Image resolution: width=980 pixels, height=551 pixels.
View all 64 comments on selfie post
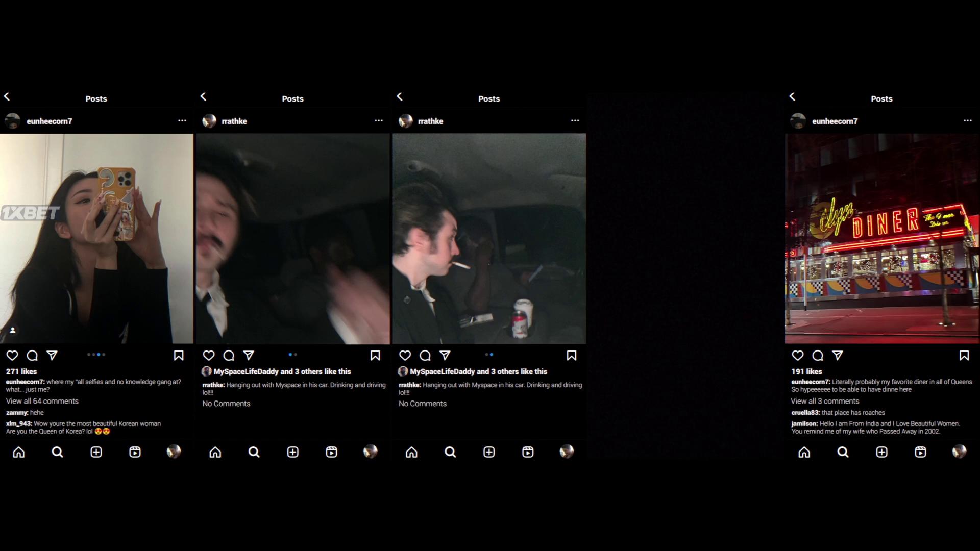[x=42, y=401]
